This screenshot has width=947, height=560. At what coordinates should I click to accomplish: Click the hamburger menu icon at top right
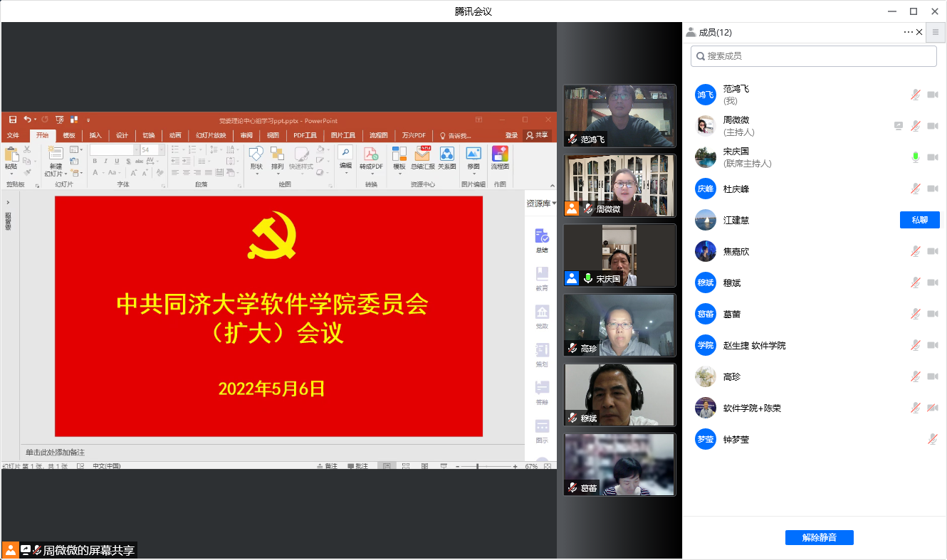click(936, 32)
